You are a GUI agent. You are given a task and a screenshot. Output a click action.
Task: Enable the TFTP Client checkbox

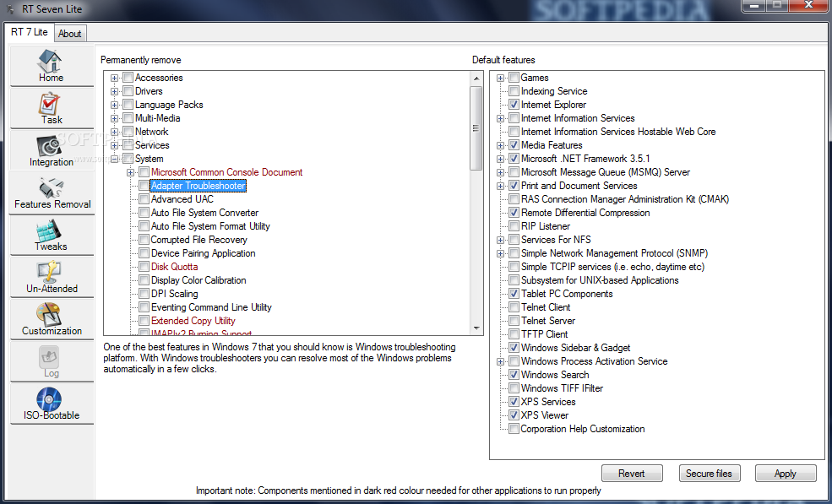pyautogui.click(x=514, y=334)
